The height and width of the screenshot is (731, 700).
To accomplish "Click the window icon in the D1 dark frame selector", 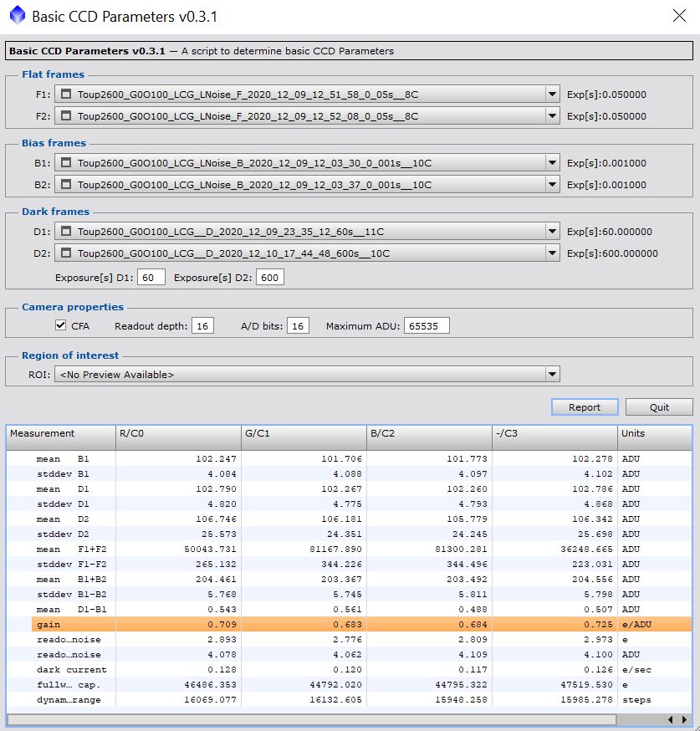I will pyautogui.click(x=66, y=231).
